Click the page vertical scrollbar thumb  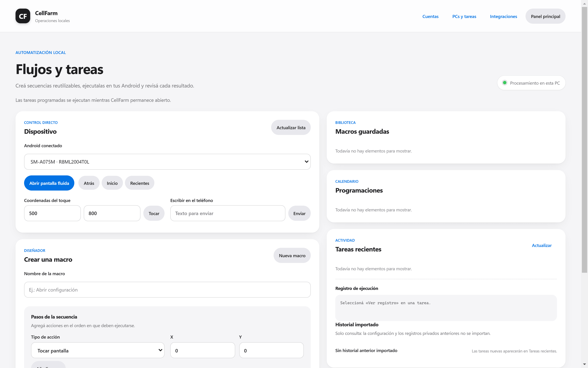pos(584,140)
